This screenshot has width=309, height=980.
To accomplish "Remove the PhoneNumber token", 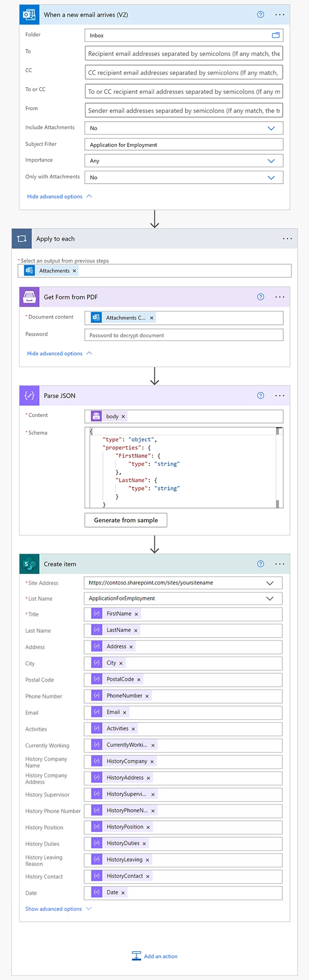I will (147, 696).
